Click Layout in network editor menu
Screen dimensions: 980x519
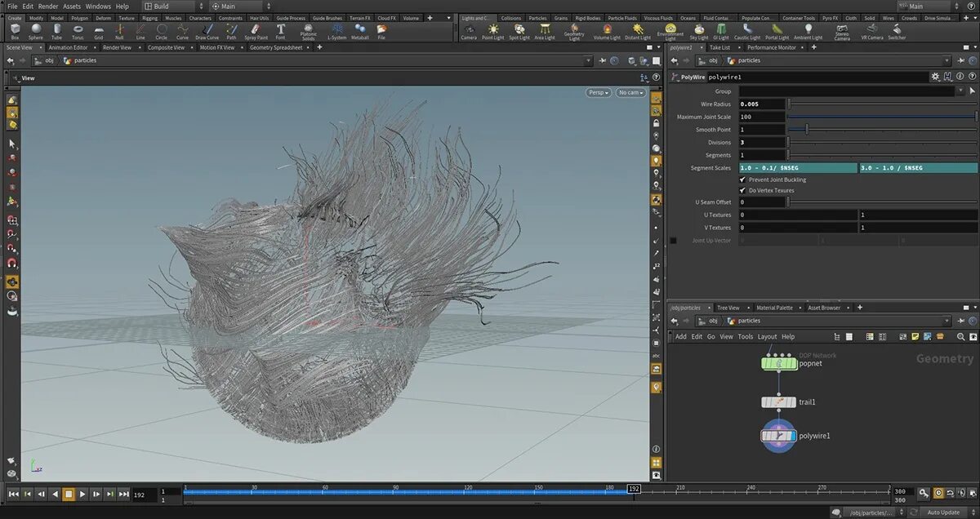coord(767,336)
